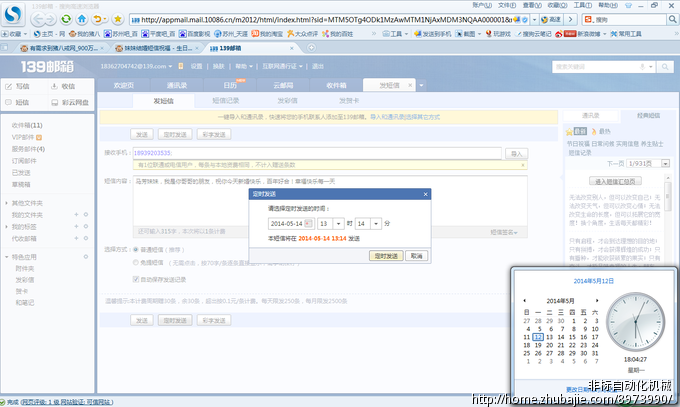Open the 大众点评 bookmark

point(303,34)
